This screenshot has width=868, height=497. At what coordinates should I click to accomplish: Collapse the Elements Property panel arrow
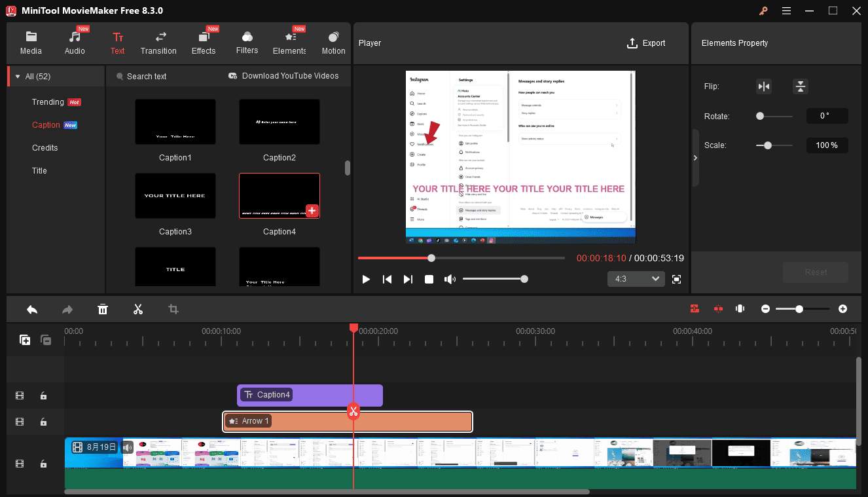coord(695,158)
